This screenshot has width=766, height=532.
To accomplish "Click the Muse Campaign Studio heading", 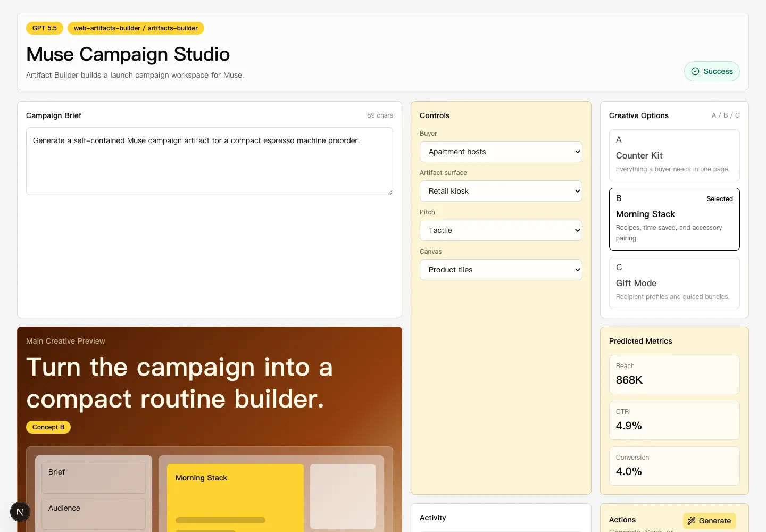I will pos(128,54).
